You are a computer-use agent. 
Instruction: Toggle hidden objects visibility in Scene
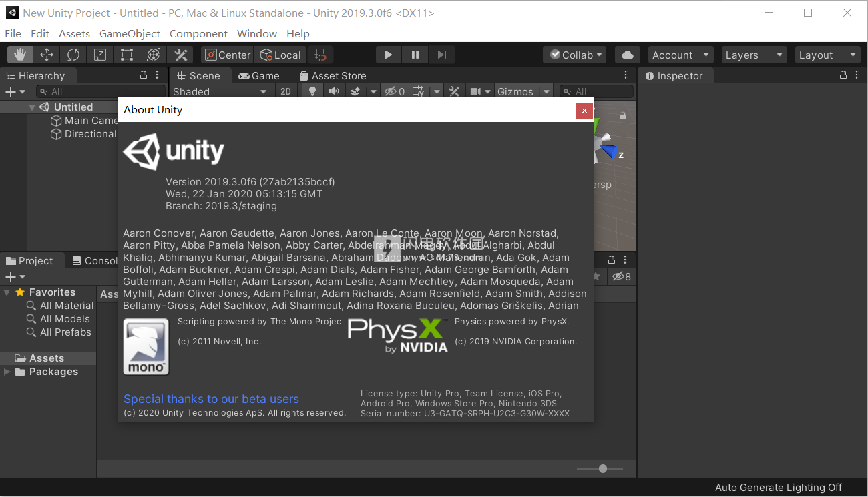[395, 91]
